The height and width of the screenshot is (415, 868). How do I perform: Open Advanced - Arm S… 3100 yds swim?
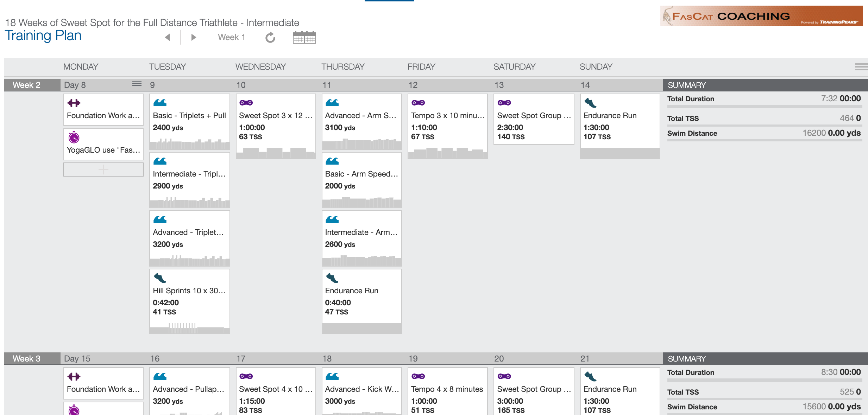pyautogui.click(x=361, y=122)
